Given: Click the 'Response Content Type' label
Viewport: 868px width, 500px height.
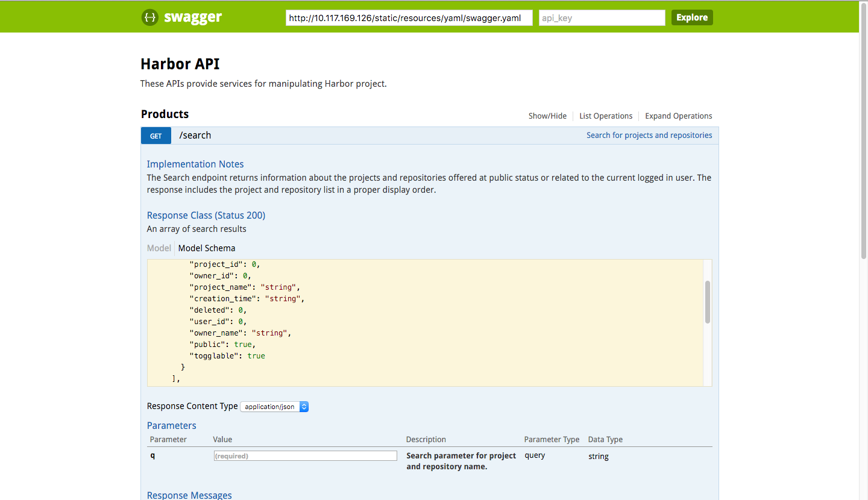Looking at the screenshot, I should pyautogui.click(x=192, y=406).
